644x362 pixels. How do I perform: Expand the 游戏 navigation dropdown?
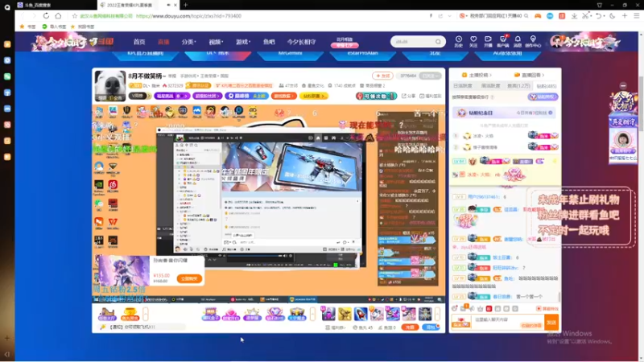(x=243, y=42)
